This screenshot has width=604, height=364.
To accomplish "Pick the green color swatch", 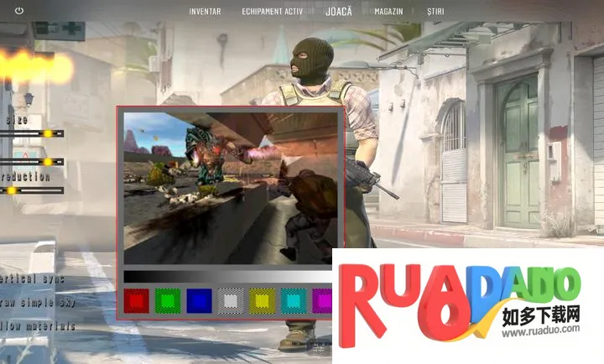I will click(x=167, y=299).
